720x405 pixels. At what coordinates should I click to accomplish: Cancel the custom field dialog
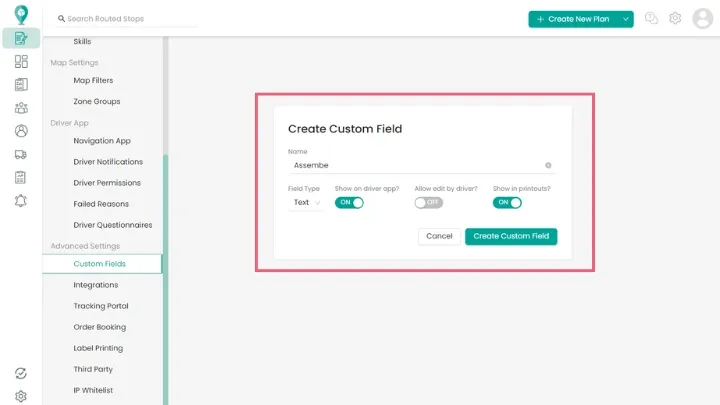(x=439, y=236)
